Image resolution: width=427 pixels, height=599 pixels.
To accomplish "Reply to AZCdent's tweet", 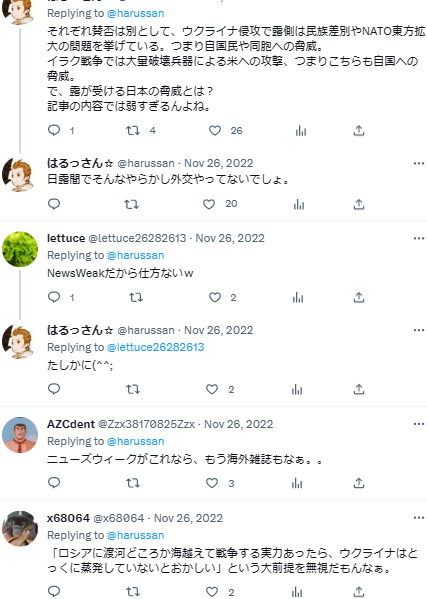I will coord(54,483).
